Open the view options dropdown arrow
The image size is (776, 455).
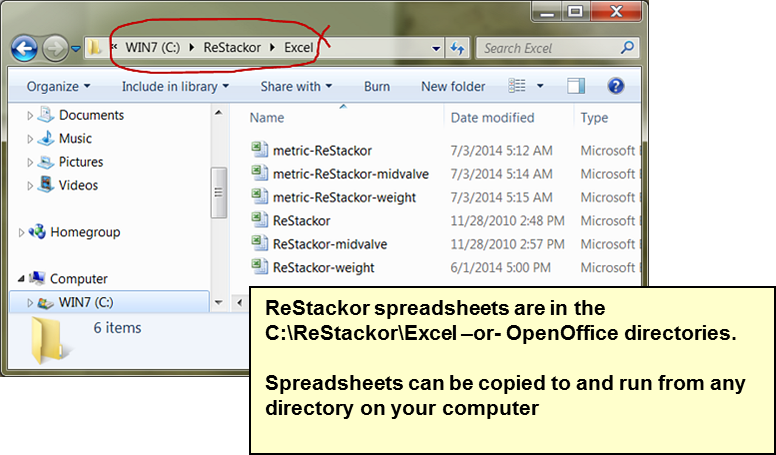[x=540, y=86]
